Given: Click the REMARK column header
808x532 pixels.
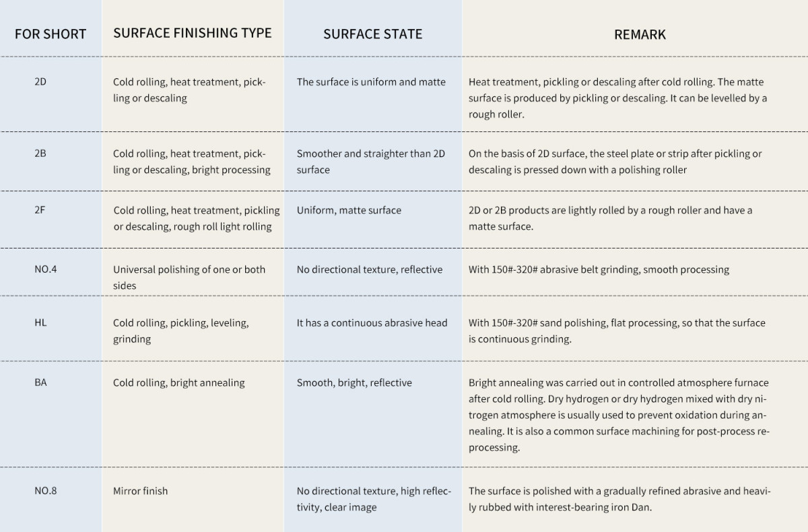Looking at the screenshot, I should tap(640, 34).
